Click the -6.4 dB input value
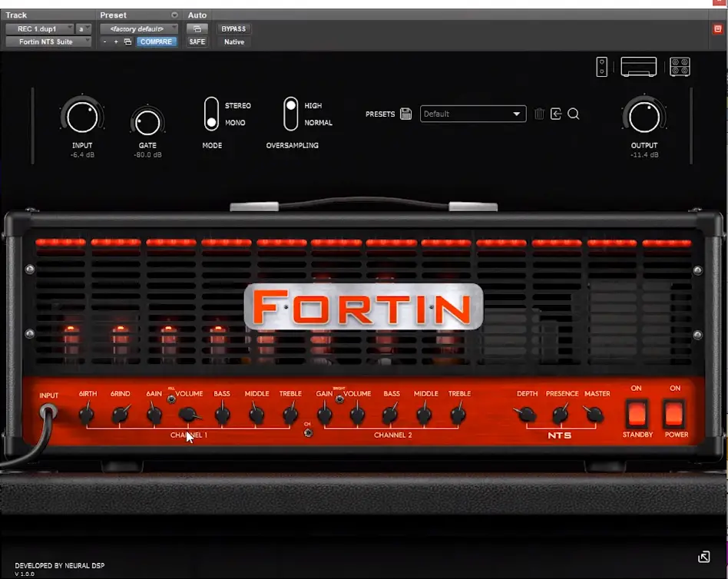Viewport: 728px width, 579px height. (82, 155)
